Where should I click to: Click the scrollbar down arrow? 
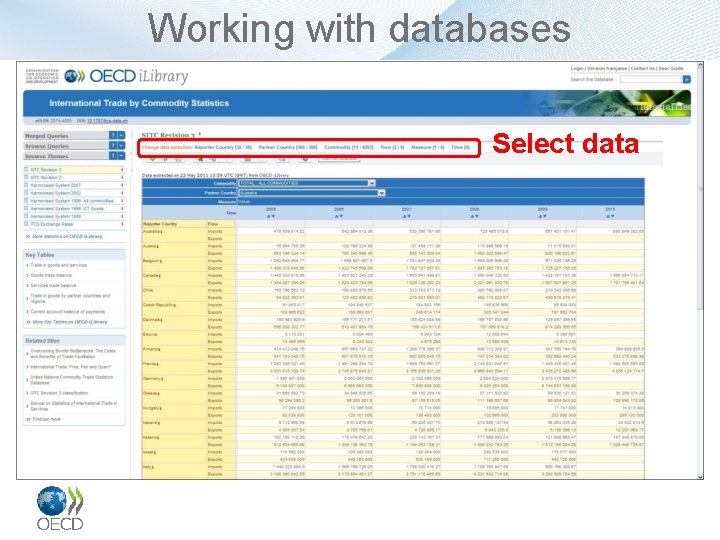tap(700, 477)
